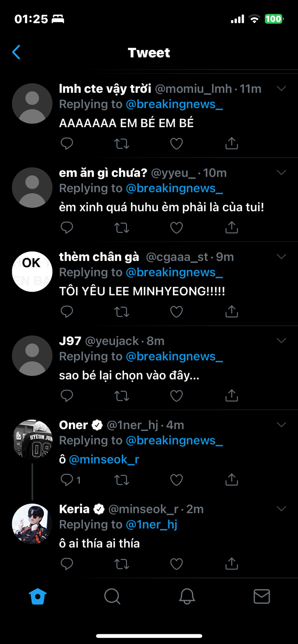This screenshot has height=644, width=298.
Task: Retweet the 'TÔI YÊU LEE MINHYEONG' reply
Action: coord(122,312)
